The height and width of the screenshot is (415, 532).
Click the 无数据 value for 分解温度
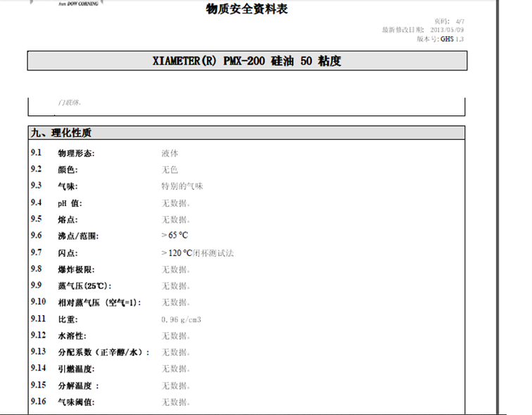click(176, 386)
